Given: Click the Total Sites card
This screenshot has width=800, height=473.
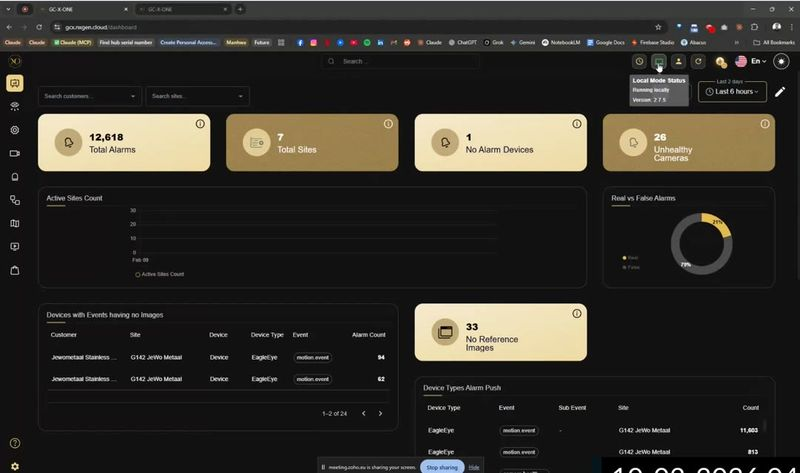Looking at the screenshot, I should (312, 142).
